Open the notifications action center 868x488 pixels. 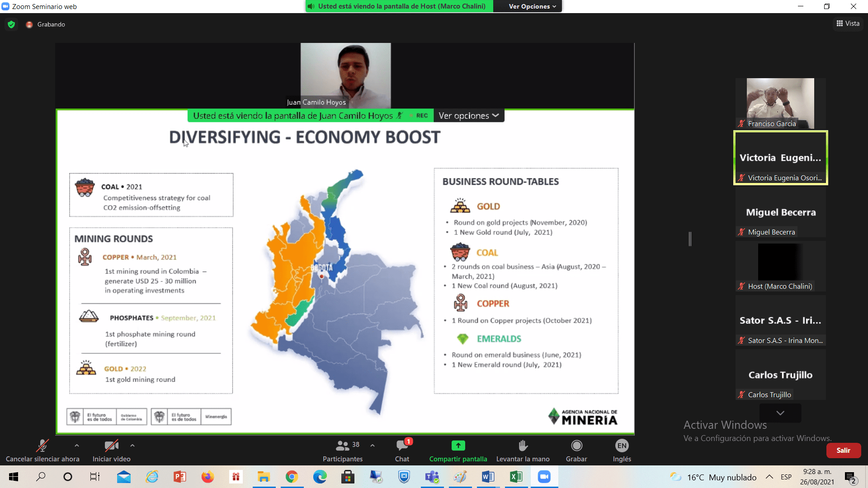click(851, 477)
